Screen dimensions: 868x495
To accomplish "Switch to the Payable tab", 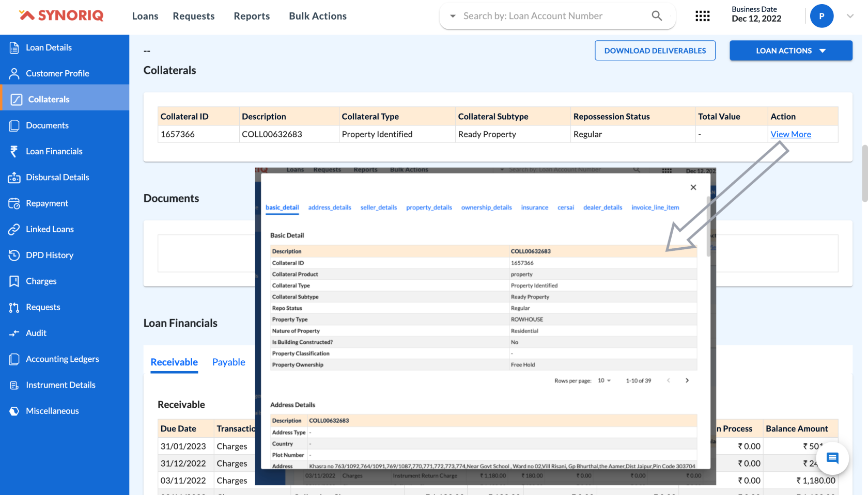I will point(229,362).
